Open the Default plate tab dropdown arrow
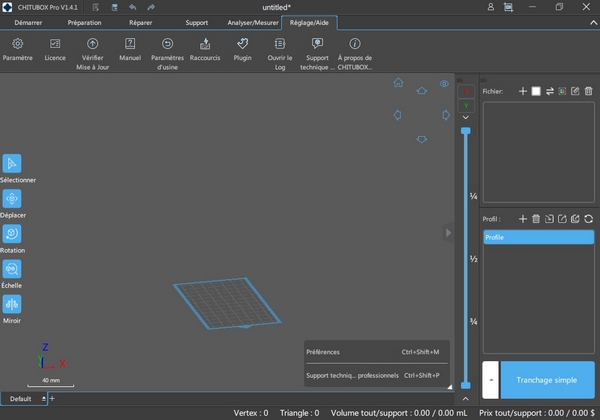600x420 pixels. tap(44, 399)
